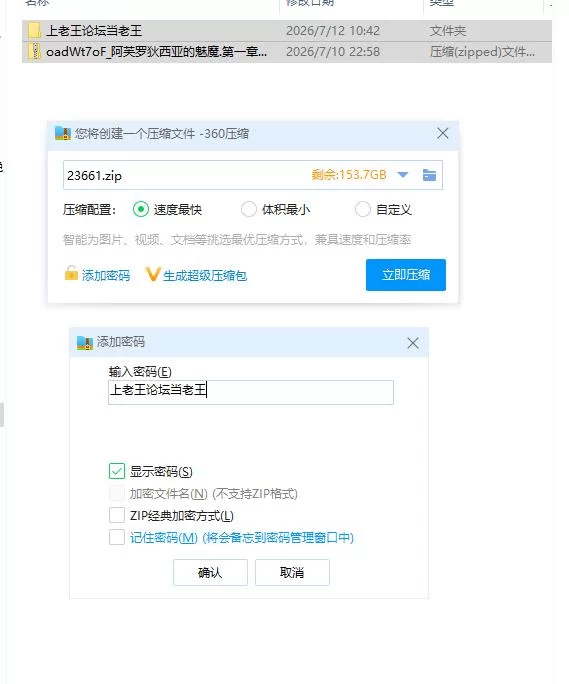
Task: Close the 360压缩 create archive dialog
Action: (442, 133)
